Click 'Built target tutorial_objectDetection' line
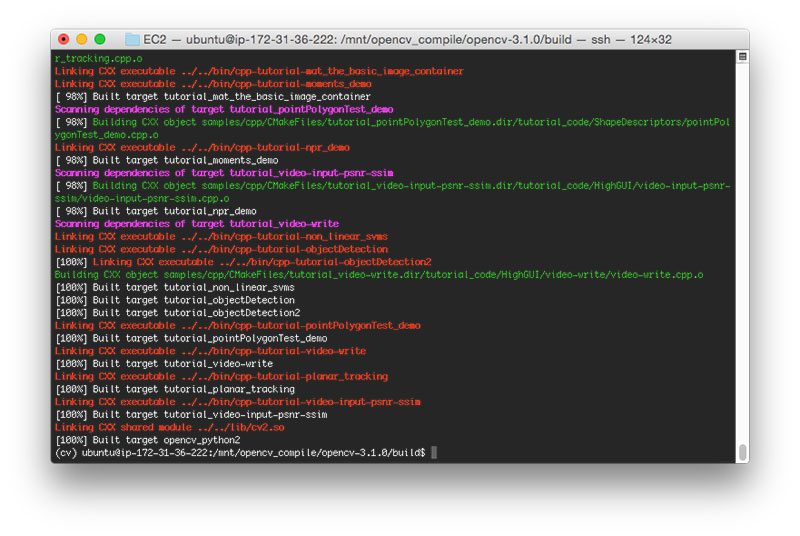Screen dimensions: 800x536 click(x=175, y=300)
